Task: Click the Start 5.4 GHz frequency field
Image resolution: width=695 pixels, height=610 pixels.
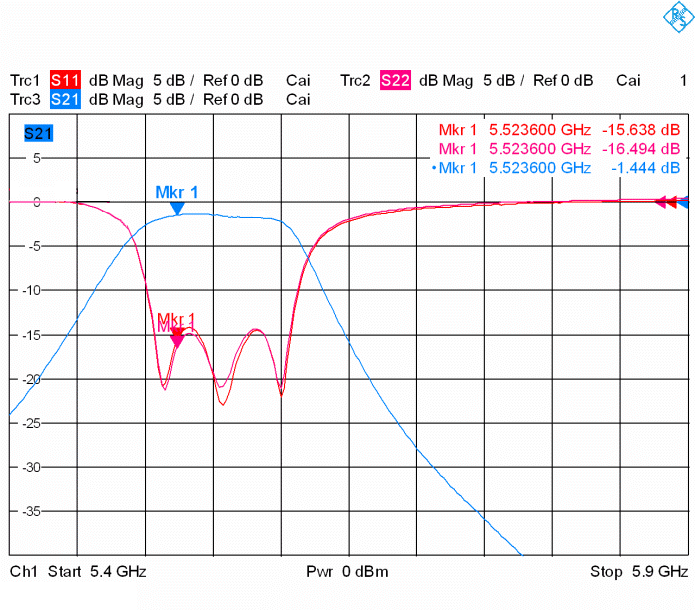Action: point(78,572)
